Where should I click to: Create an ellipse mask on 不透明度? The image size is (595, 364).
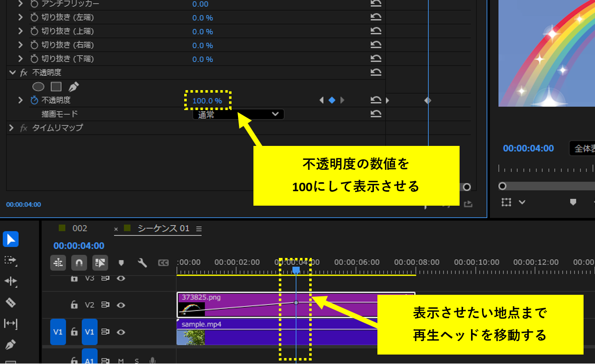tap(38, 87)
